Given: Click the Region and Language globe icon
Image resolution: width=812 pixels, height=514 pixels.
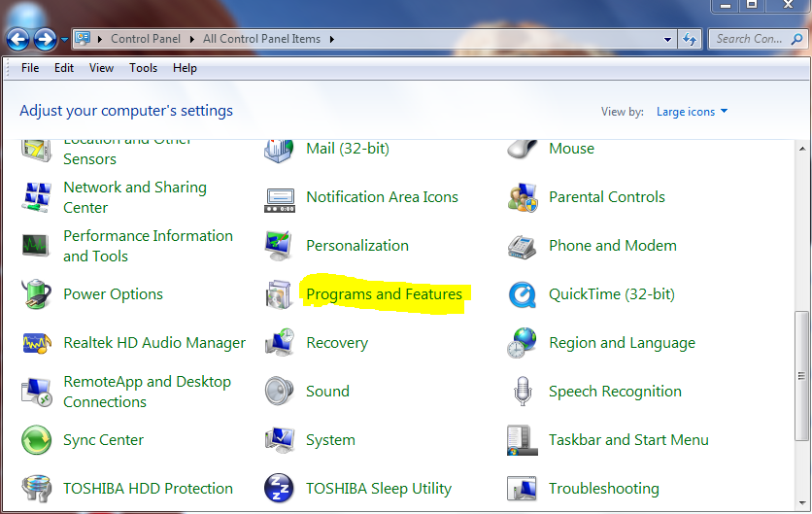Looking at the screenshot, I should click(523, 343).
